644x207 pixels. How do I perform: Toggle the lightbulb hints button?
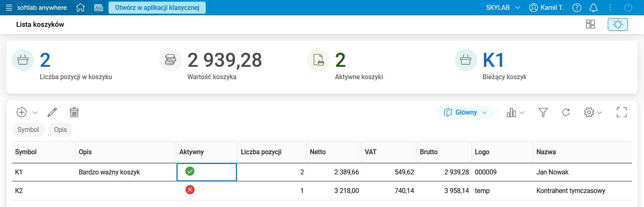(618, 24)
